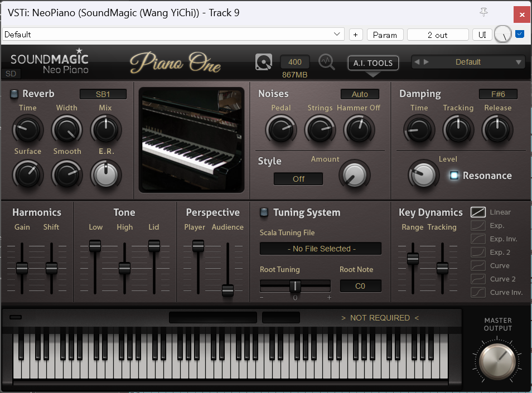532x393 pixels.
Task: Select the Curve Inv. dynamics icon
Action: [x=478, y=292]
